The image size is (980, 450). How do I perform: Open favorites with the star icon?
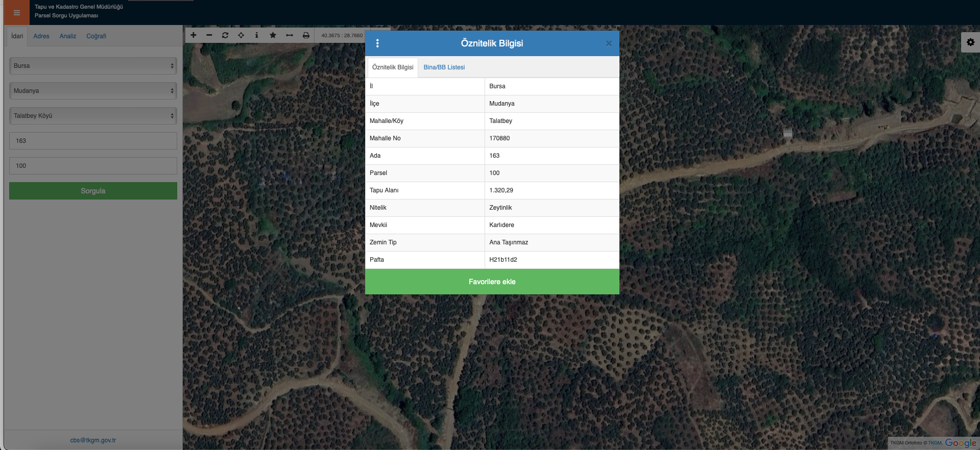[x=273, y=35]
